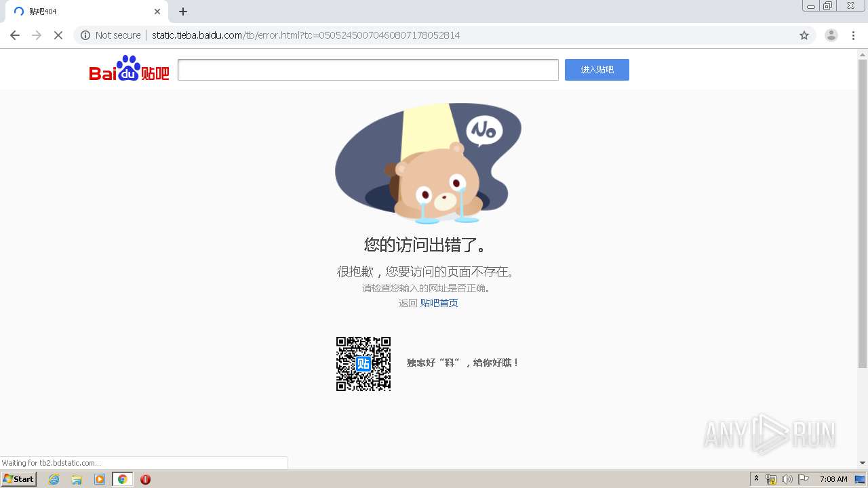The image size is (868, 488).
Task: Open the 贴吧首页 link
Action: pyautogui.click(x=439, y=303)
